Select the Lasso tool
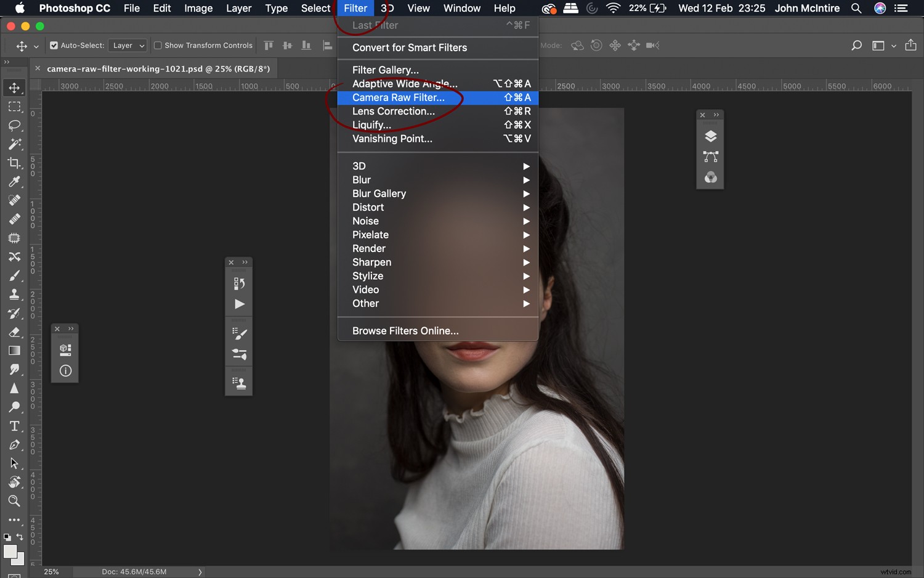Screen dimensions: 924x578 [x=15, y=126]
